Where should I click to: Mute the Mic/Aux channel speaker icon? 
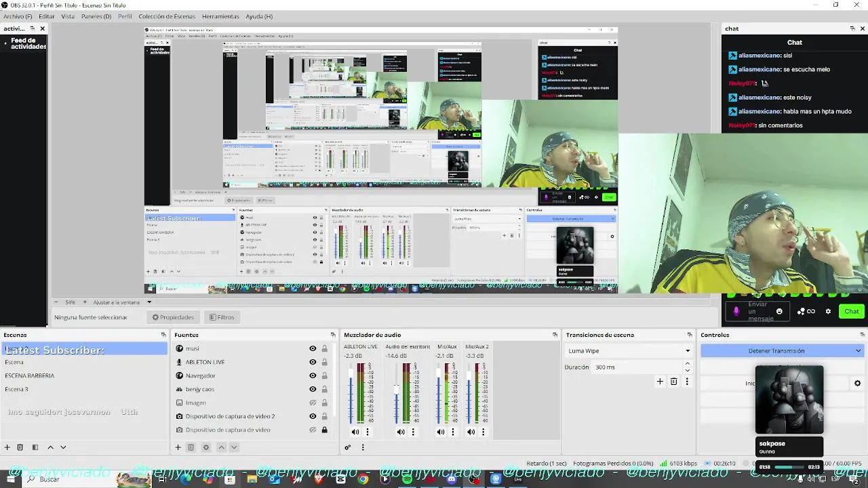(x=441, y=432)
